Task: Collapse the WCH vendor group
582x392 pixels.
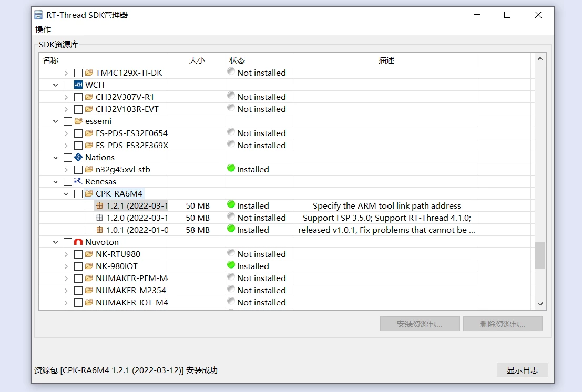Action: [x=55, y=85]
